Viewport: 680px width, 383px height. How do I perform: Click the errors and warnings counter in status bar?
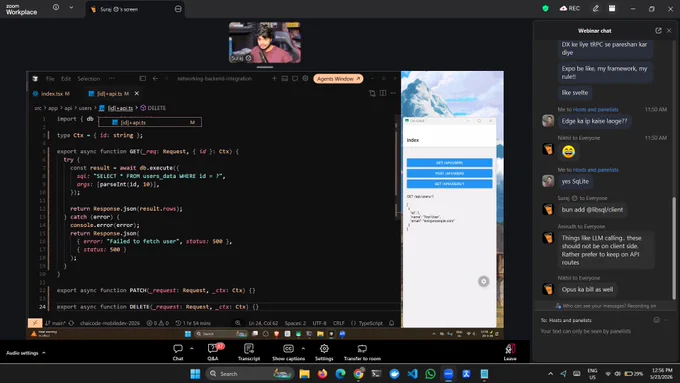click(157, 323)
